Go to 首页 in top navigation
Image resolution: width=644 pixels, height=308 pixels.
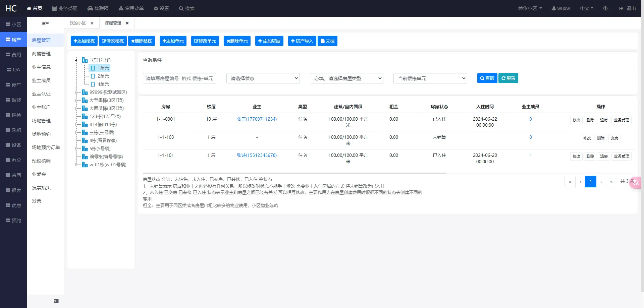(x=35, y=8)
